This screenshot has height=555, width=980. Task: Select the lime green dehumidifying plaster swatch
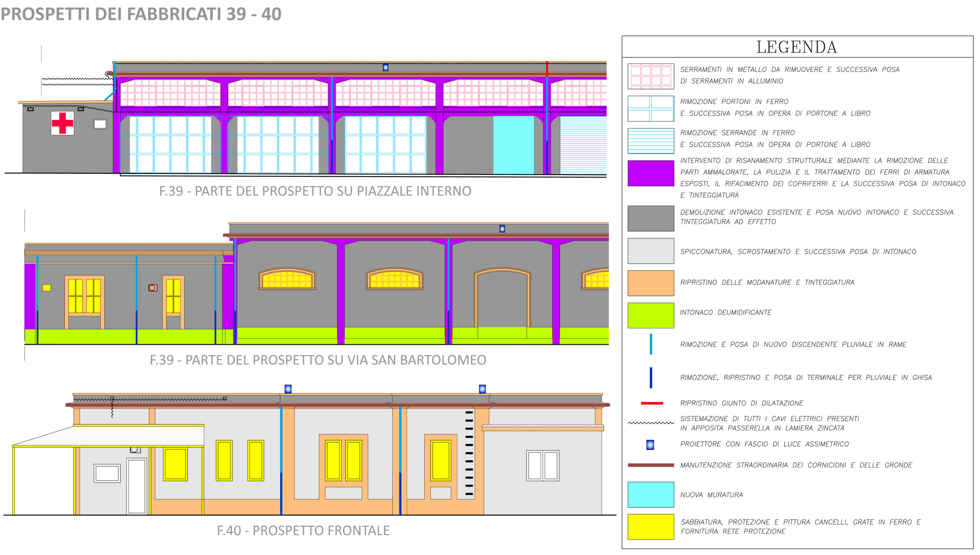point(651,315)
